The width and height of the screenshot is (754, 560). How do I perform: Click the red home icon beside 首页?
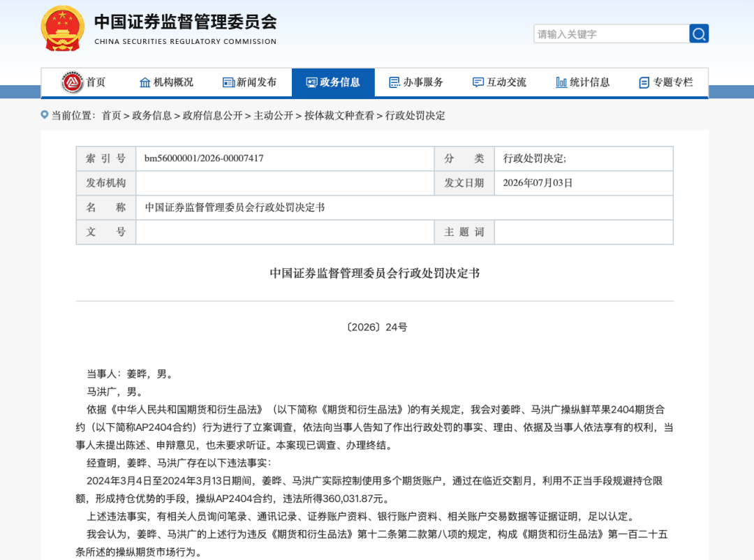pyautogui.click(x=72, y=82)
